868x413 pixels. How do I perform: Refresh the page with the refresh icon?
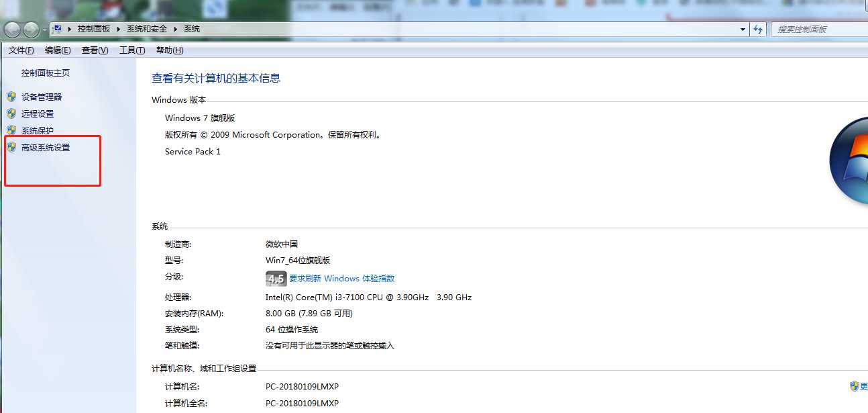pos(759,30)
